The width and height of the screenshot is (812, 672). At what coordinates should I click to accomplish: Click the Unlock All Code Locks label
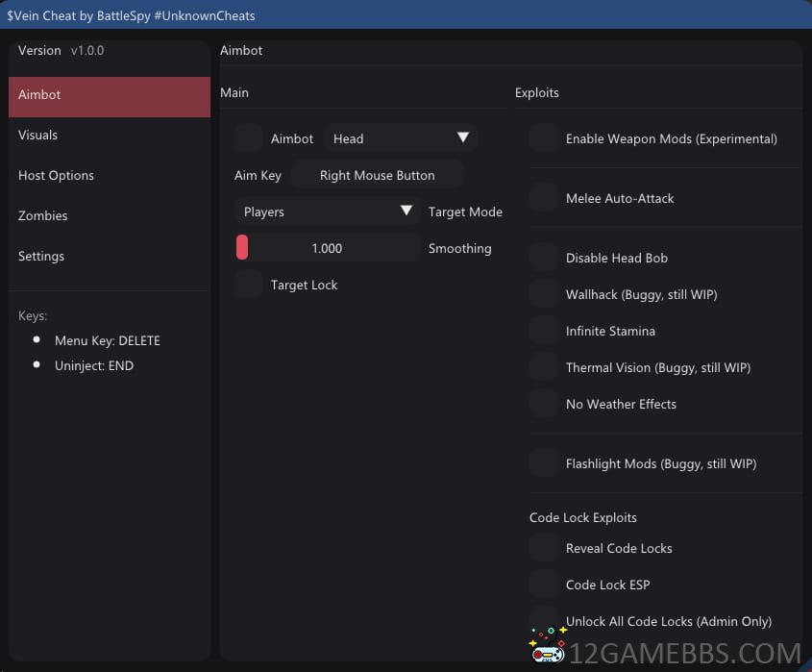point(669,621)
